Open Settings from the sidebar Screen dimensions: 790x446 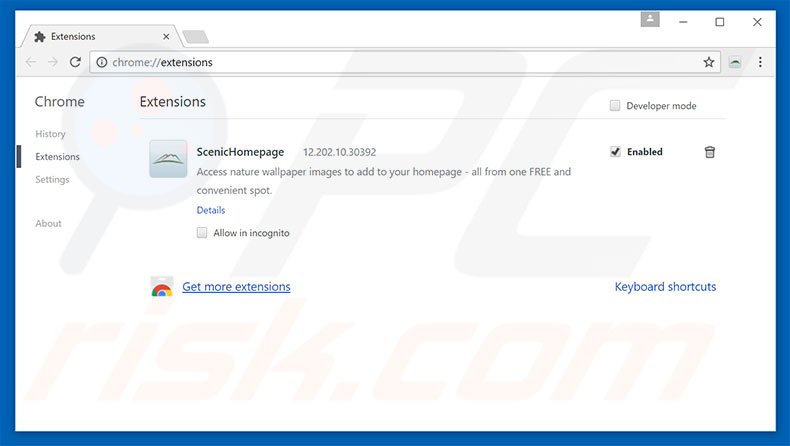pyautogui.click(x=52, y=179)
